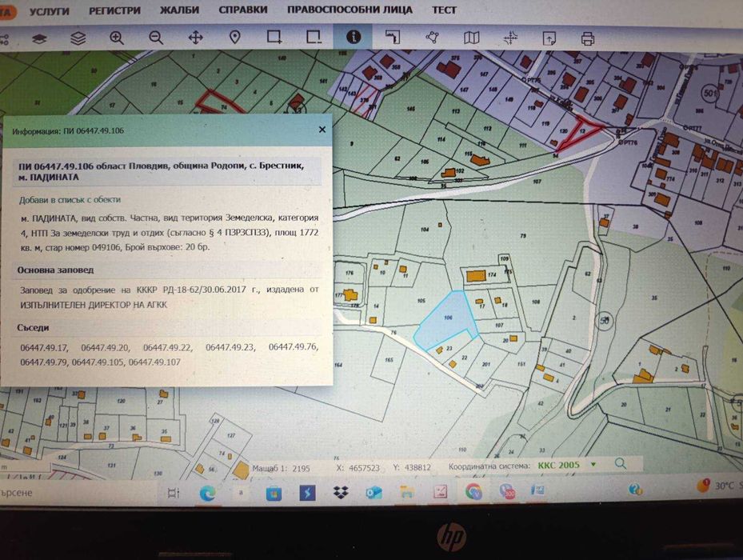Click parcel 107 road label on map
The image size is (743, 560).
537,182
